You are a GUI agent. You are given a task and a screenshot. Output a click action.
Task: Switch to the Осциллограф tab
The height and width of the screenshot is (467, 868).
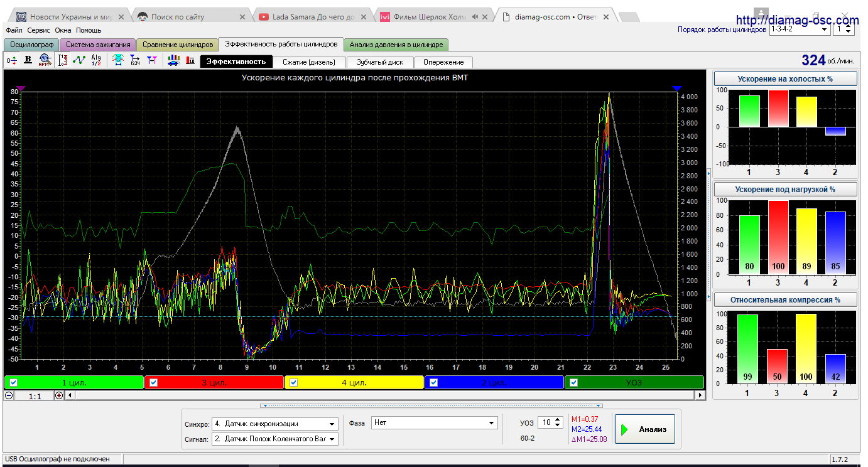coord(31,45)
